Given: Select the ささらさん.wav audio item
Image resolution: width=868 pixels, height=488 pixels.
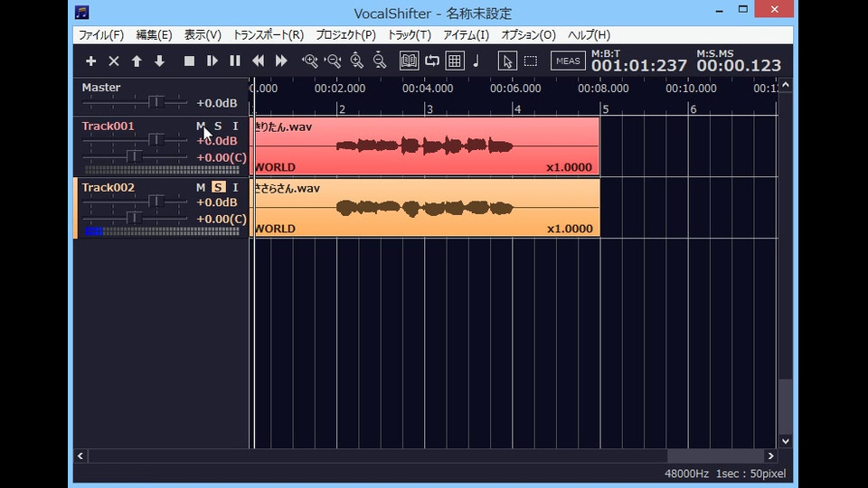Looking at the screenshot, I should pos(426,208).
